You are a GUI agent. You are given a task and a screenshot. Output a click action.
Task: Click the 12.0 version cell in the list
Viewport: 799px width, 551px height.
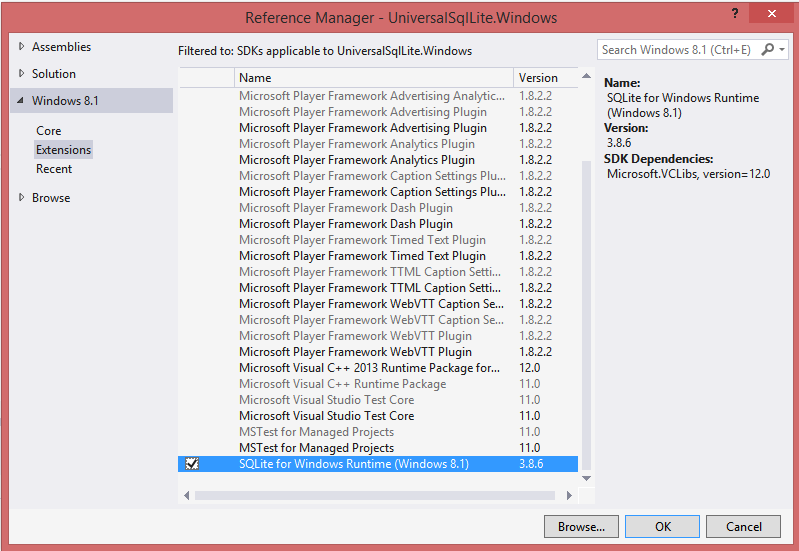pos(529,368)
